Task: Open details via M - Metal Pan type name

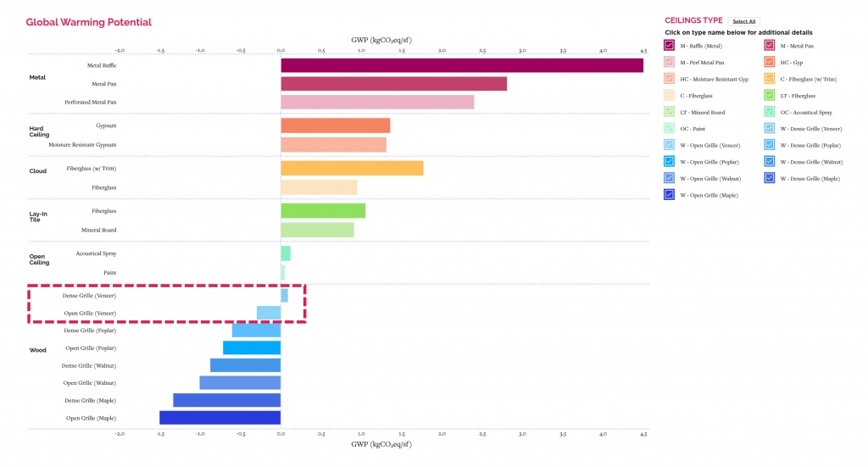Action: click(x=798, y=46)
